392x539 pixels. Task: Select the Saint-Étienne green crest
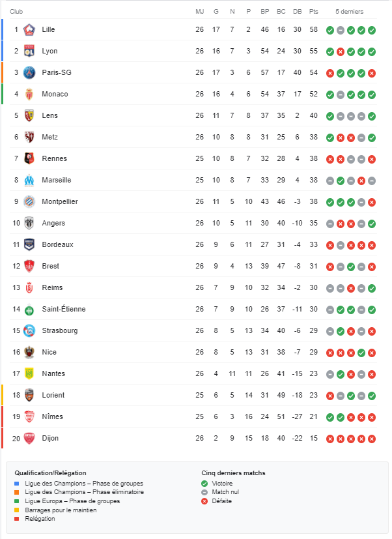(x=29, y=310)
